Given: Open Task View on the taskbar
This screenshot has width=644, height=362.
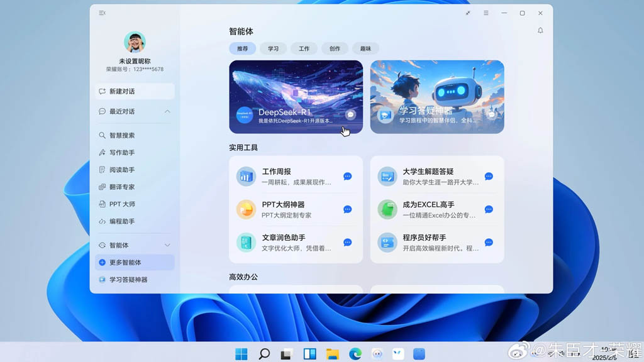Looking at the screenshot, I should tap(287, 354).
